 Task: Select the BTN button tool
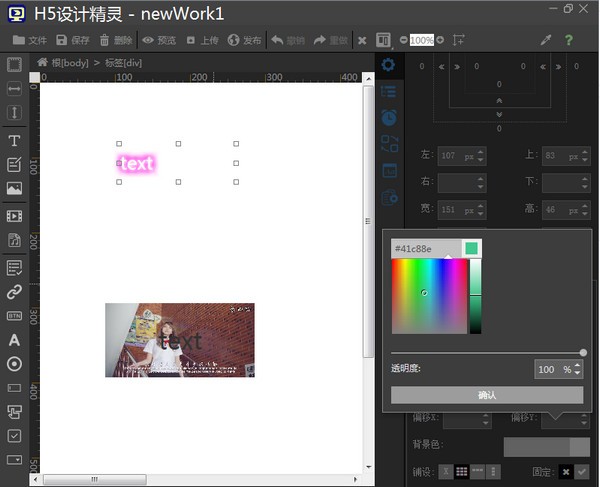[14, 316]
